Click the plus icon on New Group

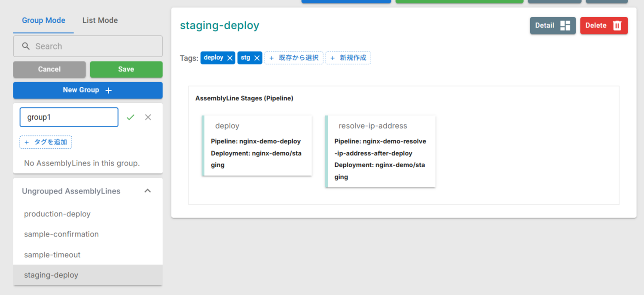click(108, 90)
